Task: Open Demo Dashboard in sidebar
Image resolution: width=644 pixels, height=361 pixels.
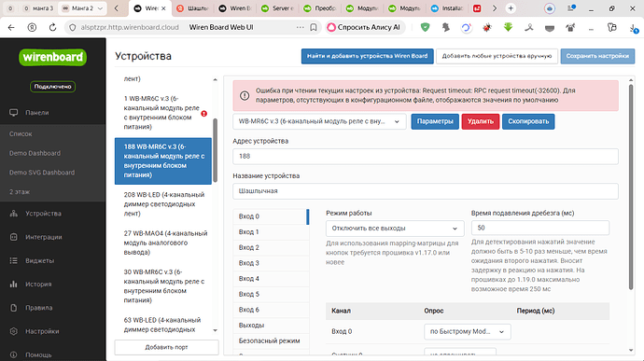Action: [x=35, y=153]
